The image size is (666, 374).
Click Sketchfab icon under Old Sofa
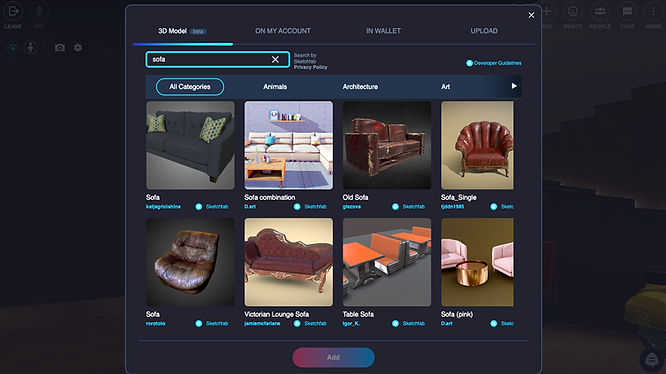tap(395, 207)
